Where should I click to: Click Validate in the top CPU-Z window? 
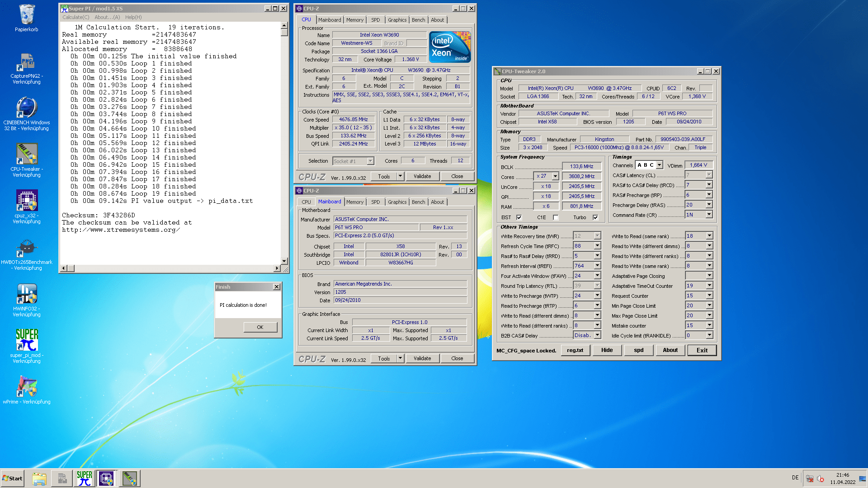[x=422, y=176]
